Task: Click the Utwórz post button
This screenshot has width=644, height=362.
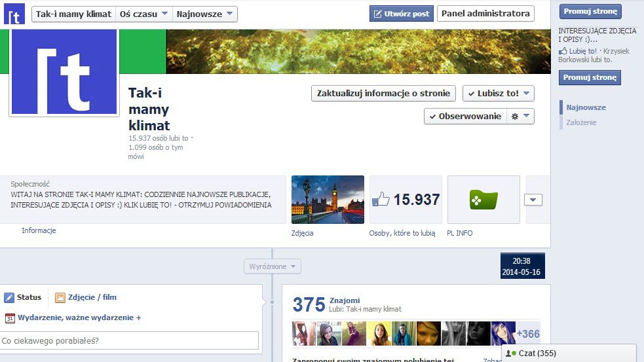Action: [x=401, y=14]
